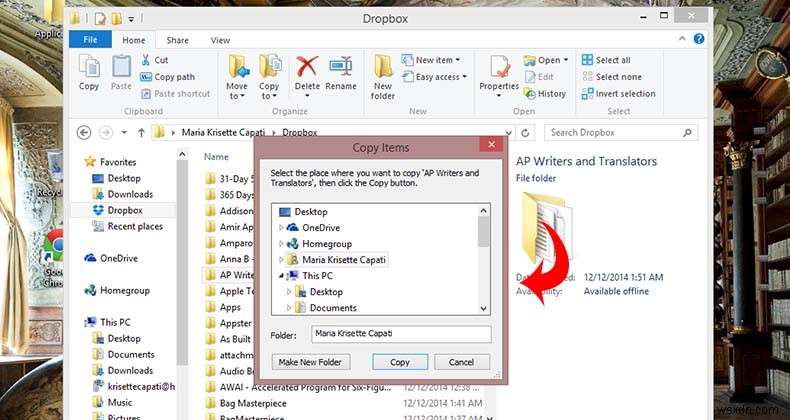Select Maria Krisette Capati in dialog tree

point(337,260)
